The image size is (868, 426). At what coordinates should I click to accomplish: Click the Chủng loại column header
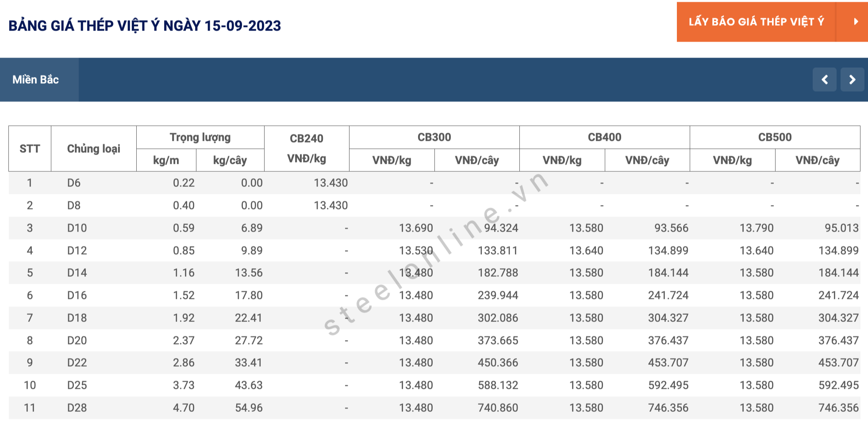[x=94, y=149]
